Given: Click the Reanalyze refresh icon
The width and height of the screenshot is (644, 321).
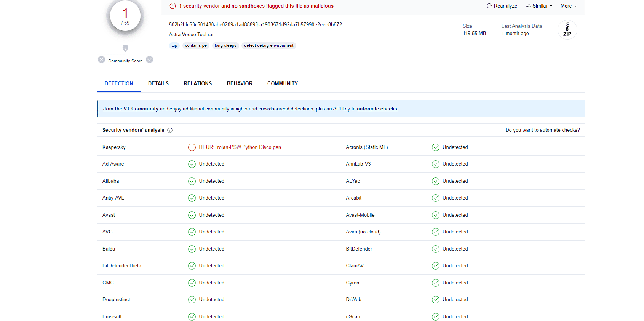Looking at the screenshot, I should point(489,6).
